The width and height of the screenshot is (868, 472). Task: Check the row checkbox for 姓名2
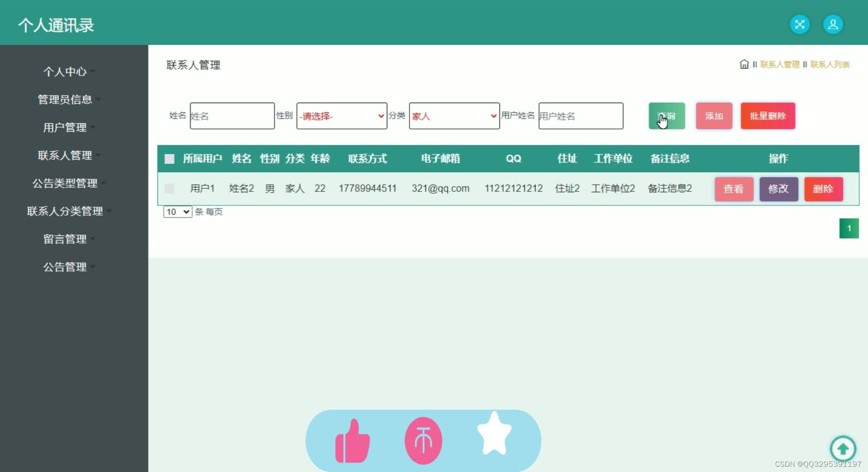click(x=169, y=188)
